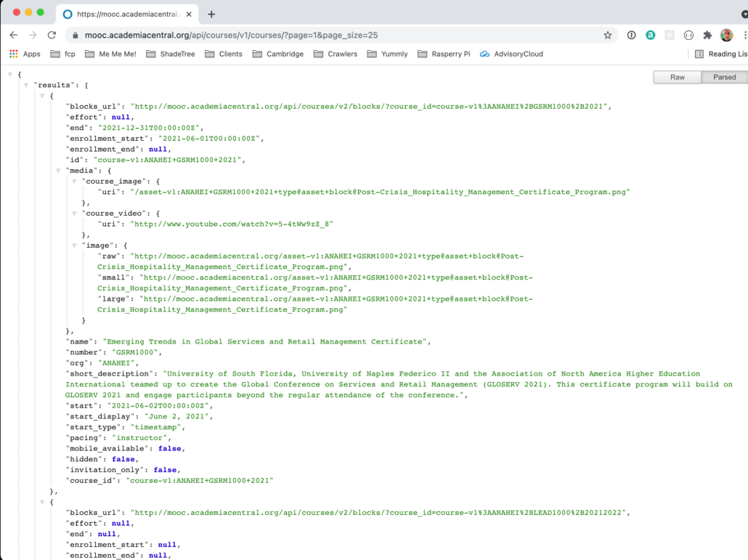Click the invitation_only false value
Viewport: 748px width, 560px height.
click(165, 470)
